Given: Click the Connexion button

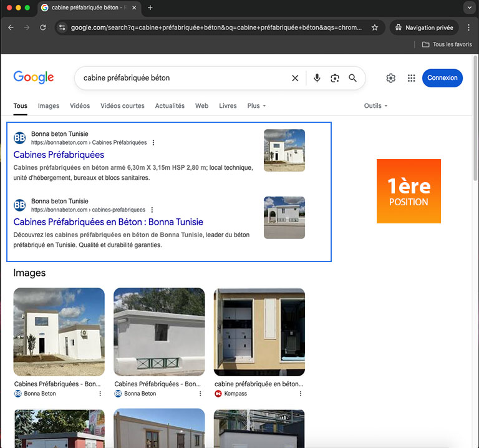Looking at the screenshot, I should (442, 78).
